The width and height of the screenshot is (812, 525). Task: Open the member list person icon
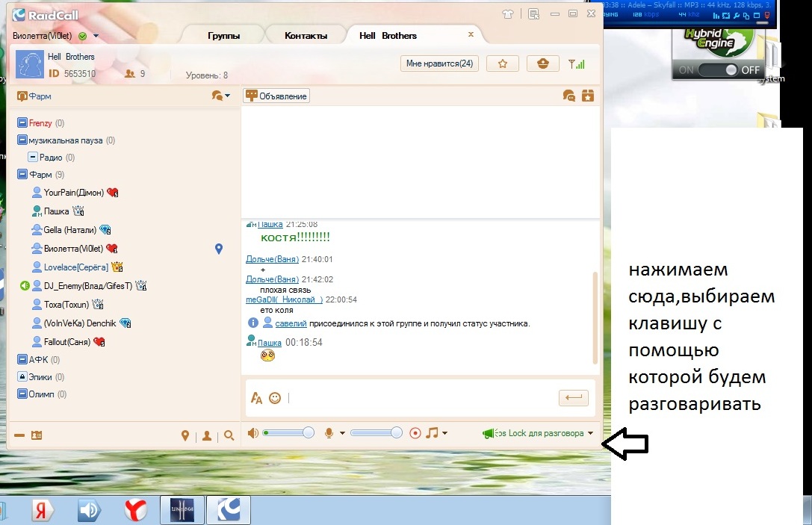coord(207,436)
